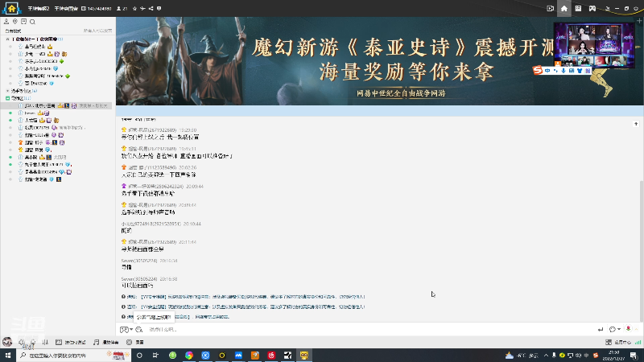
Task: Open the Windows notification center icon
Action: pyautogui.click(x=634, y=355)
